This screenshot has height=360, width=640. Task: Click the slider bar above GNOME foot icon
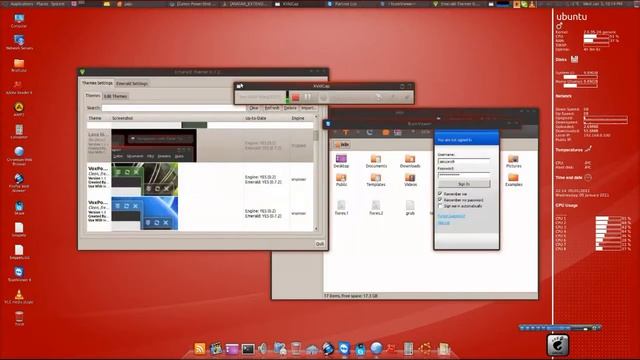[x=560, y=327]
